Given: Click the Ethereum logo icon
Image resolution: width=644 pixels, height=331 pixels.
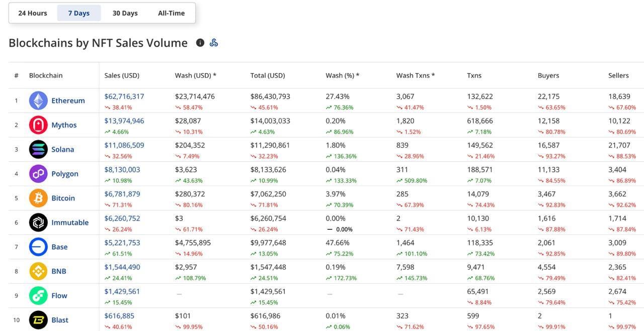Looking at the screenshot, I should pos(38,101).
